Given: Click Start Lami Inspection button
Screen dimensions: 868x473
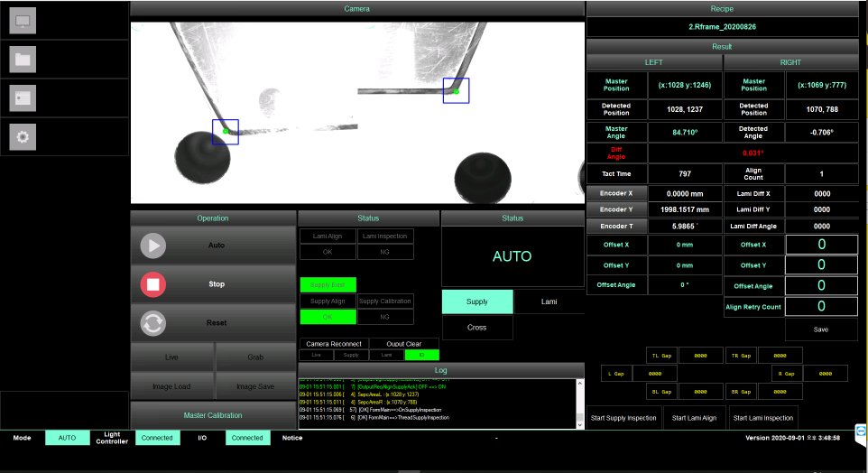Looking at the screenshot, I should (763, 418).
